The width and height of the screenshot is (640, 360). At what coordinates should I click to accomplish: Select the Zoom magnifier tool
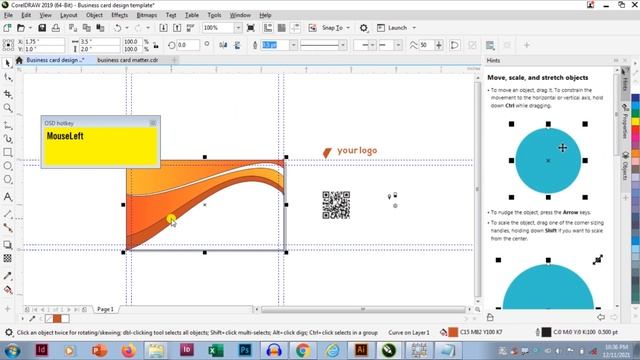tap(7, 108)
